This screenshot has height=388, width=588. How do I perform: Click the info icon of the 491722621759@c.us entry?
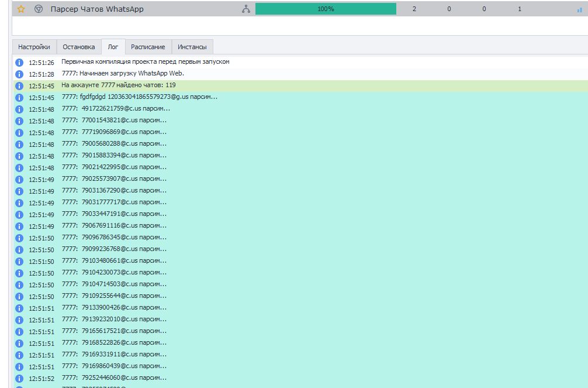pyautogui.click(x=19, y=109)
